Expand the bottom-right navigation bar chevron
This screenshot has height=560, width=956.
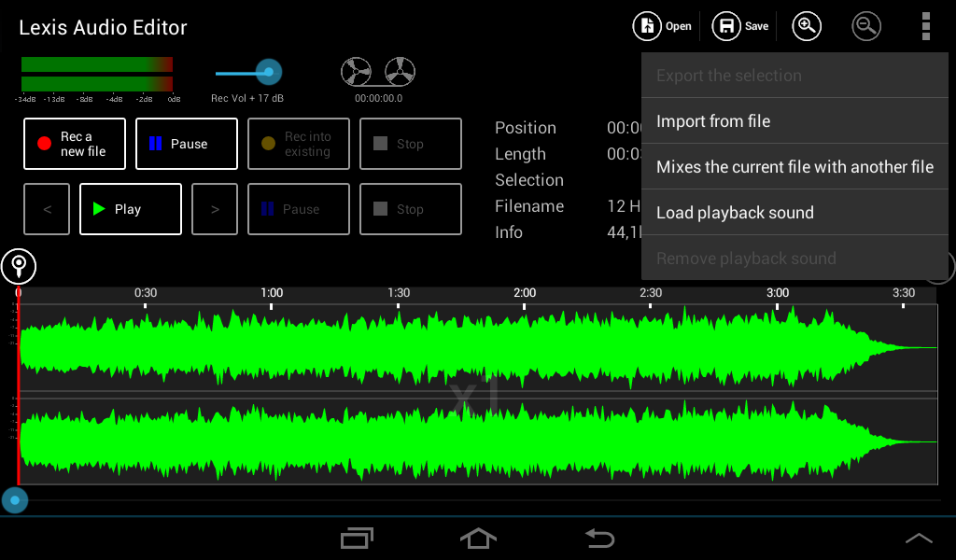tap(919, 538)
